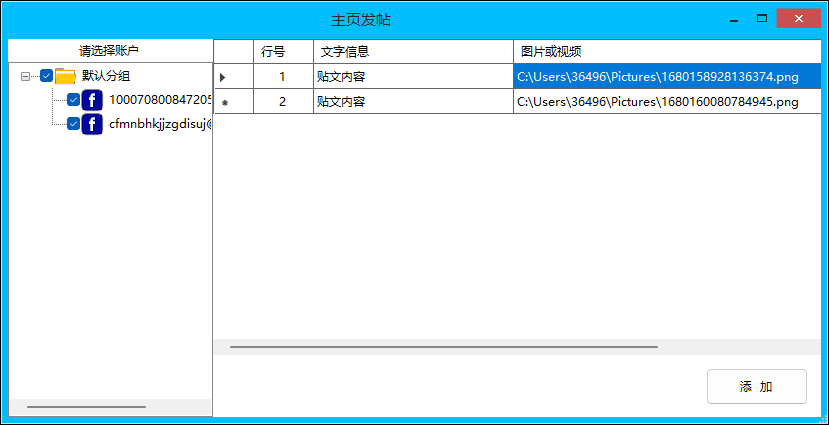Select row 1 贴文内容 text cell

[412, 77]
